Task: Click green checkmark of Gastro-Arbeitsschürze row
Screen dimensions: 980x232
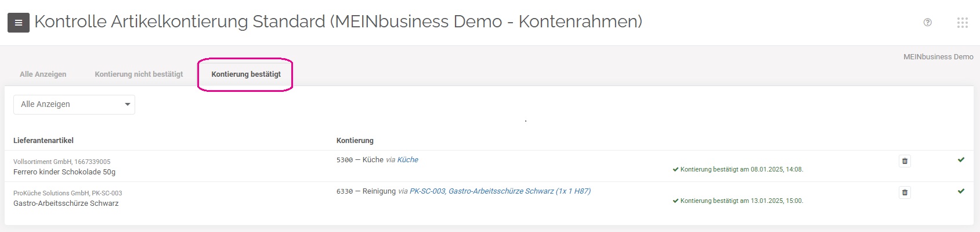Action: point(961,191)
